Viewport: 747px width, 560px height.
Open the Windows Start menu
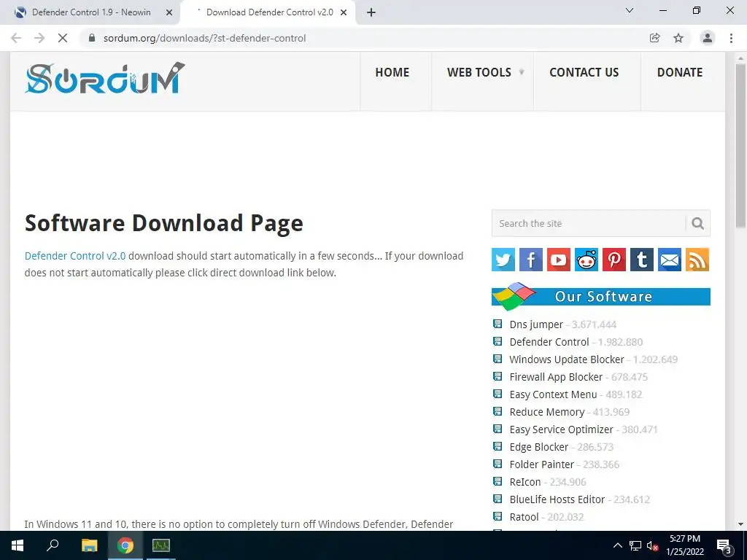(x=18, y=545)
